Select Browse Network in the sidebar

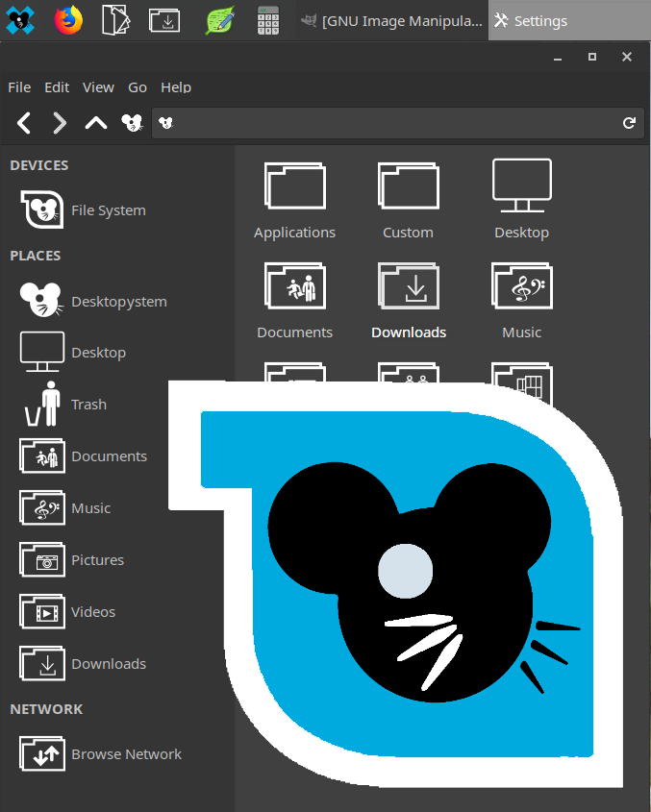point(101,754)
